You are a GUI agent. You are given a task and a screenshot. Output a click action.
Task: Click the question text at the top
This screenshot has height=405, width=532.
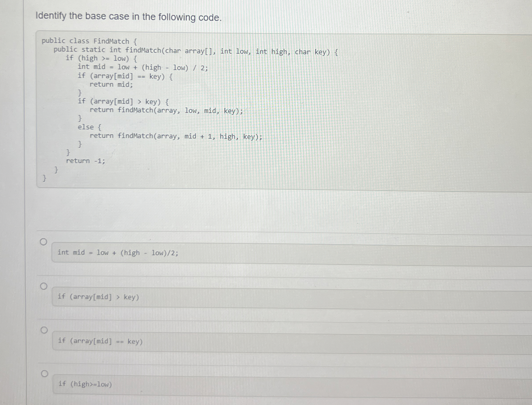129,16
